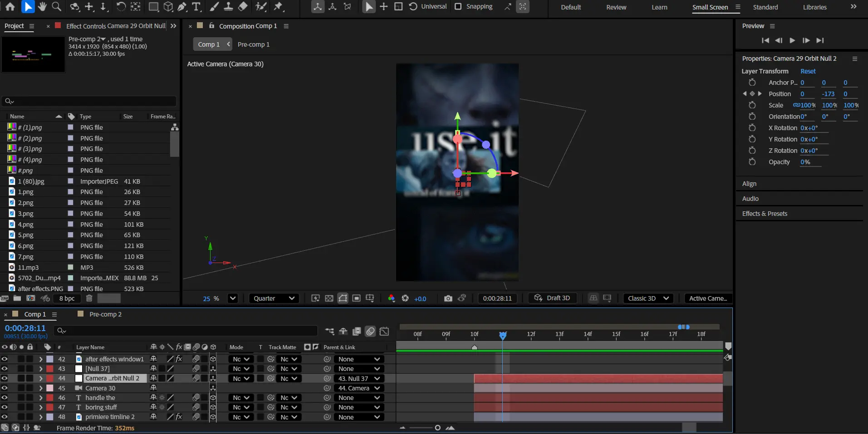Play the composition preview
The width and height of the screenshot is (868, 434).
point(792,40)
